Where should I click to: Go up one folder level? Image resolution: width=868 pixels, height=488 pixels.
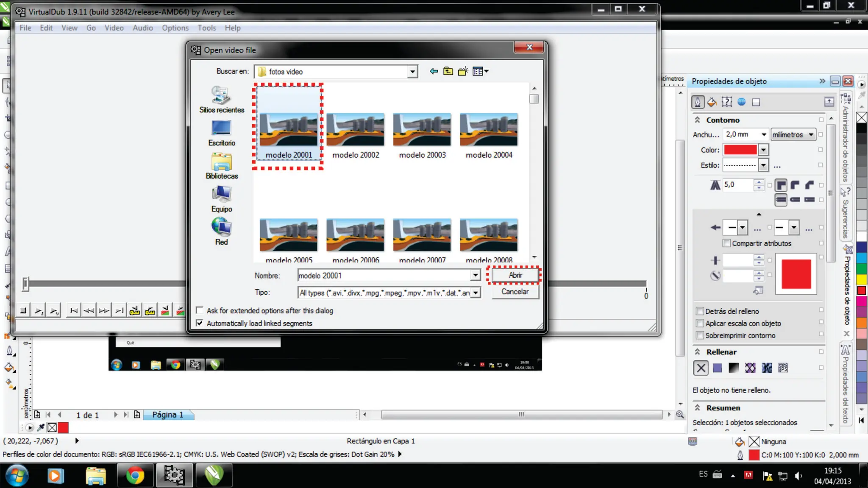448,71
